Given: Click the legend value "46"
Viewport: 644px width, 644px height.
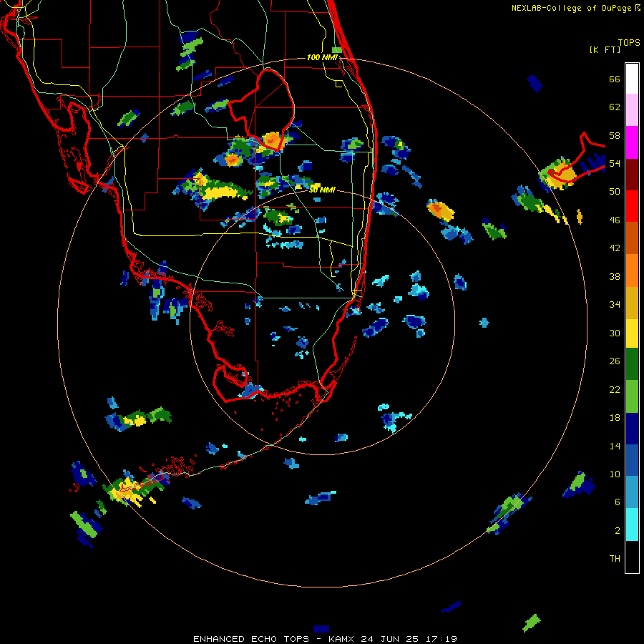Looking at the screenshot, I should (615, 220).
